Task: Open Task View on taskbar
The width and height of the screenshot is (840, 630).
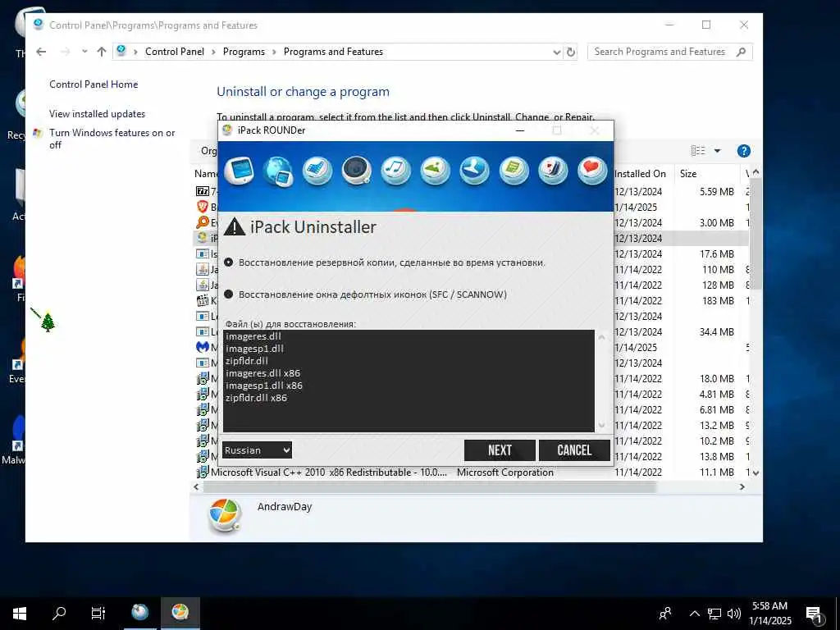Action: 98,614
